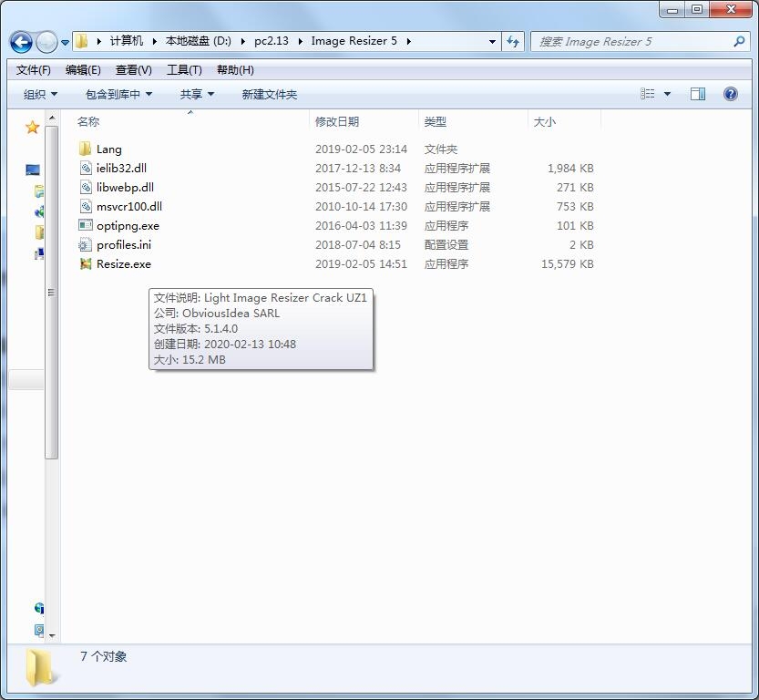759x700 pixels.
Task: Open the 帮助(H) menu
Action: (x=235, y=70)
